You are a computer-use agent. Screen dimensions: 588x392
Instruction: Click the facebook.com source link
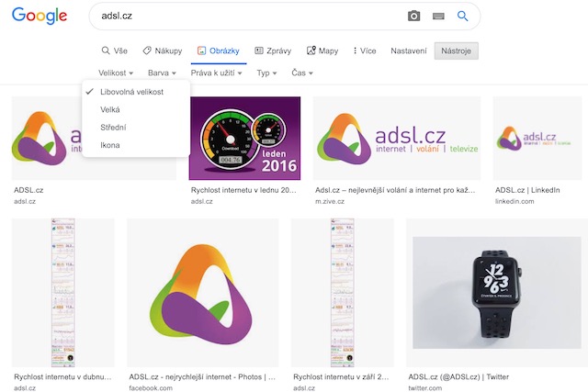(151, 388)
